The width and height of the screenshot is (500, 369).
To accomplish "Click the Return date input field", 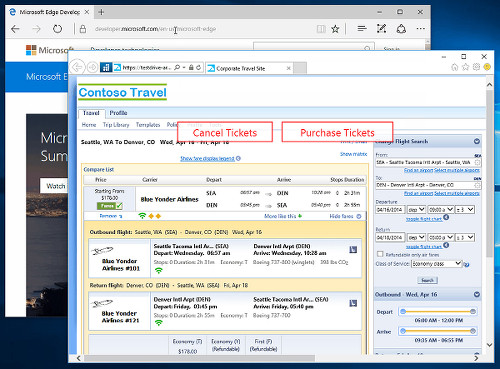I will (390, 237).
